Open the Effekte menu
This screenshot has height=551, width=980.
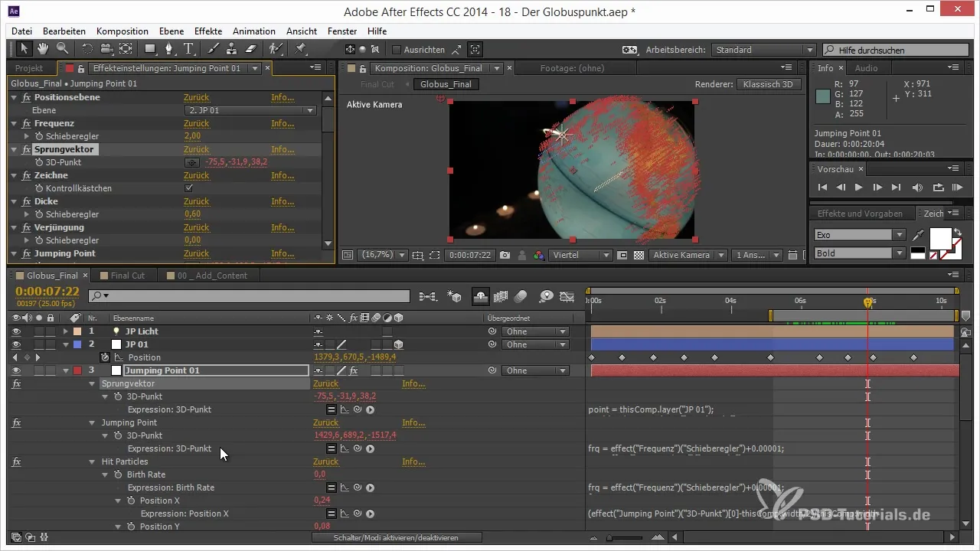pos(208,31)
